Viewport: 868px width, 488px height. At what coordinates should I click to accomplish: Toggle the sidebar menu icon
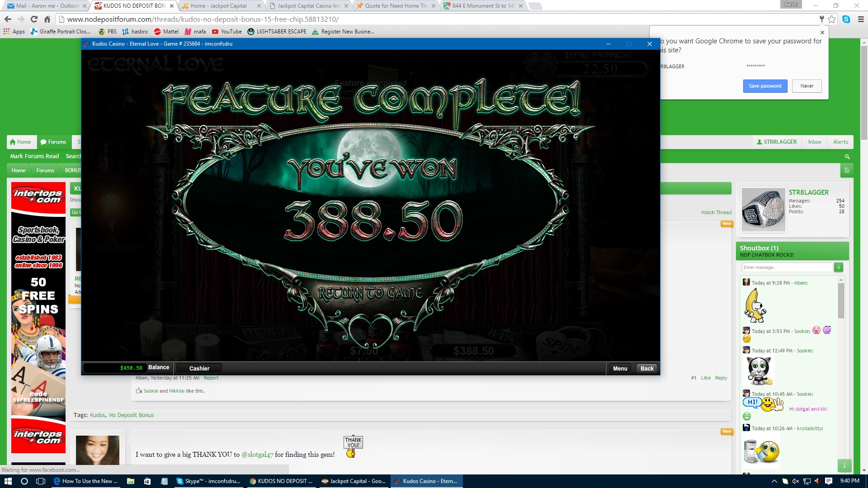pyautogui.click(x=847, y=170)
